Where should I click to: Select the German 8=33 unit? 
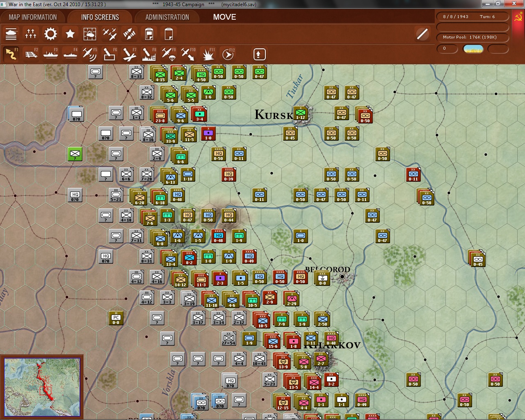click(136, 72)
